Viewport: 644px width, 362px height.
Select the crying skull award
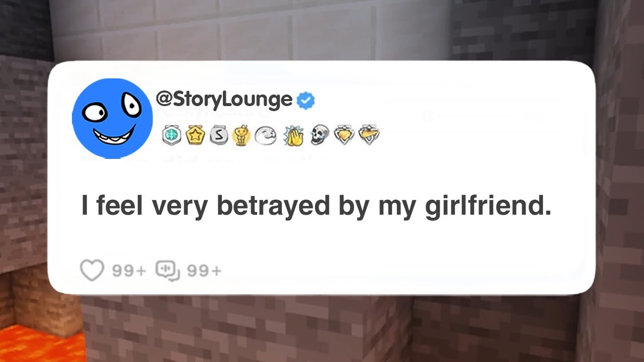click(x=320, y=135)
